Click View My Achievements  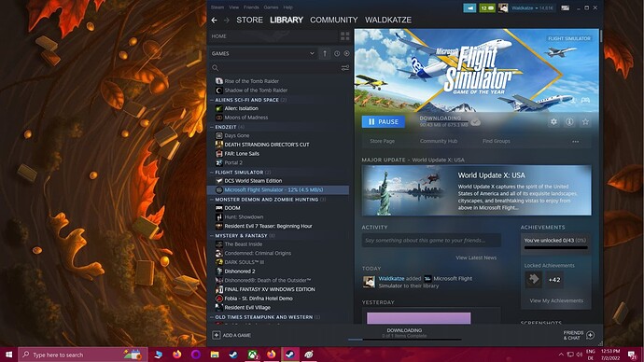(556, 300)
